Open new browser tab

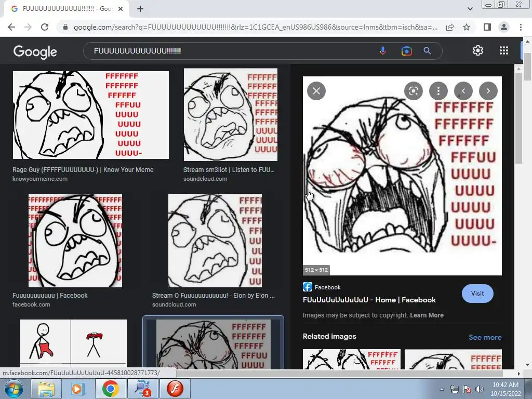tap(140, 9)
